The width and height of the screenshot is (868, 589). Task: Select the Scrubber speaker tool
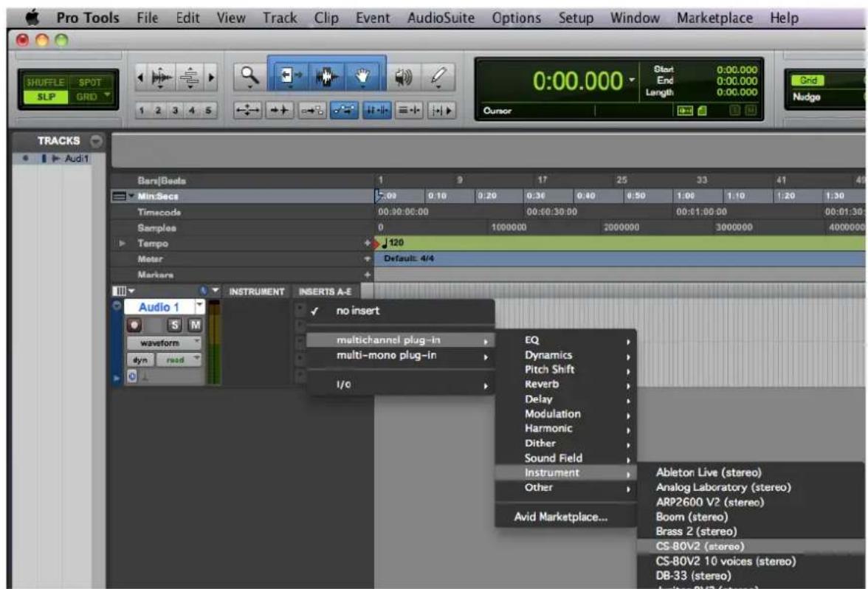coord(404,77)
